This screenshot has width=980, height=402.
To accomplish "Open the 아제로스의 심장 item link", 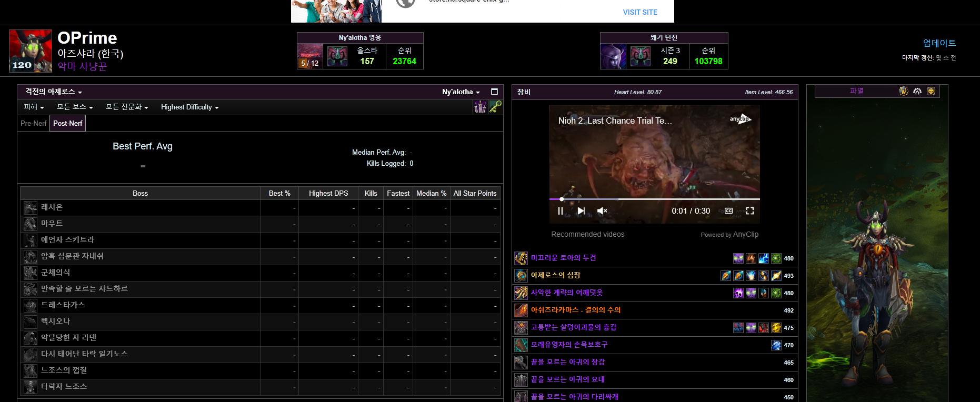I will [x=556, y=275].
